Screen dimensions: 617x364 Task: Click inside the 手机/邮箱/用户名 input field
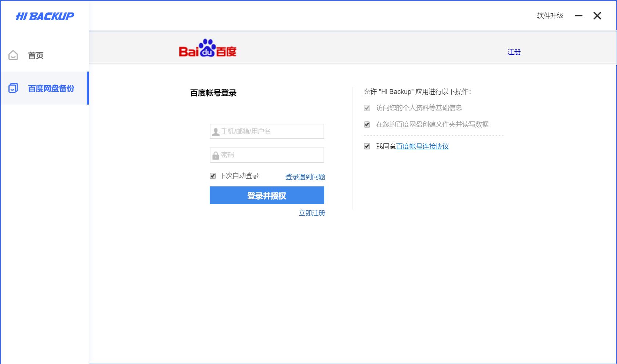pyautogui.click(x=267, y=131)
